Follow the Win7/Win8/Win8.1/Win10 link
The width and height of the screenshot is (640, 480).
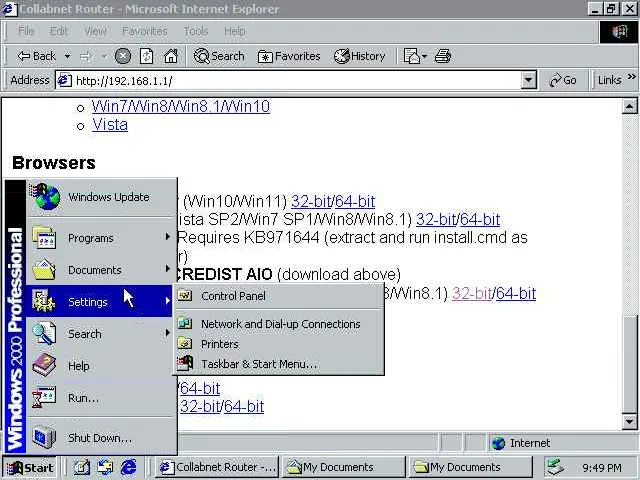coord(180,107)
